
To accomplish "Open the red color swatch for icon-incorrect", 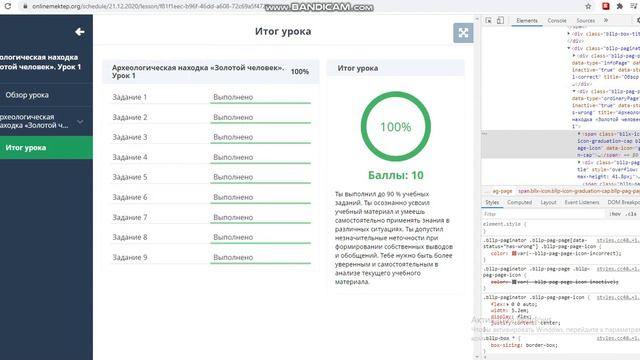I will 514,253.
